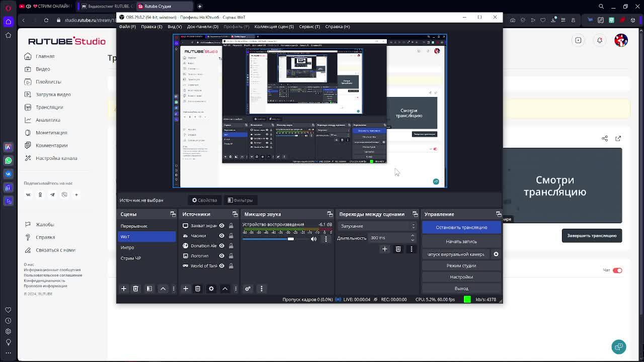Adjust playback device volume slider
Viewport: 644px width, 362px height.
290,239
